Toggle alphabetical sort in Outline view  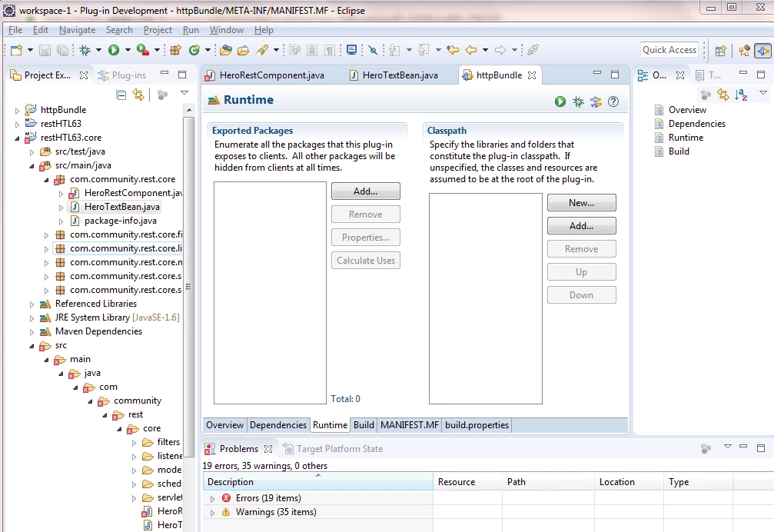[x=741, y=95]
